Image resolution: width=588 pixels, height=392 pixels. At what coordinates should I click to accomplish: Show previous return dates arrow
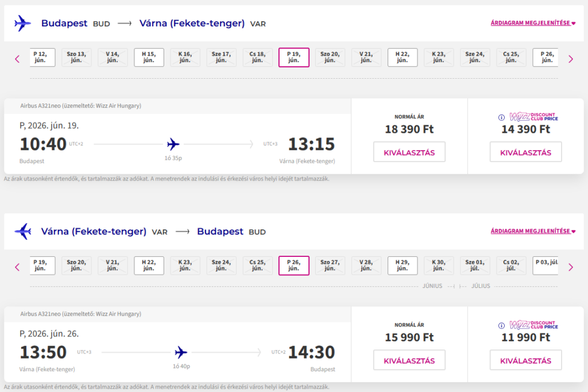(x=17, y=267)
